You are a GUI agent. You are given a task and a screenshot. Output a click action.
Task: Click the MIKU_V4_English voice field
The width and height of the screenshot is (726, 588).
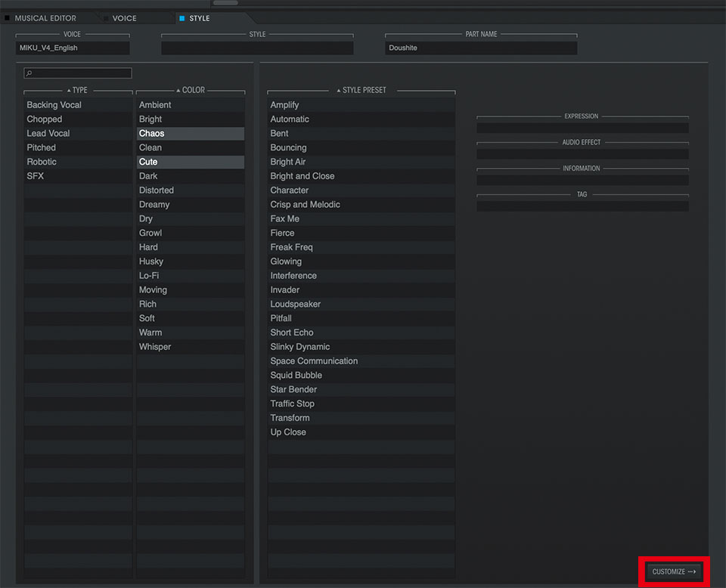coord(73,48)
